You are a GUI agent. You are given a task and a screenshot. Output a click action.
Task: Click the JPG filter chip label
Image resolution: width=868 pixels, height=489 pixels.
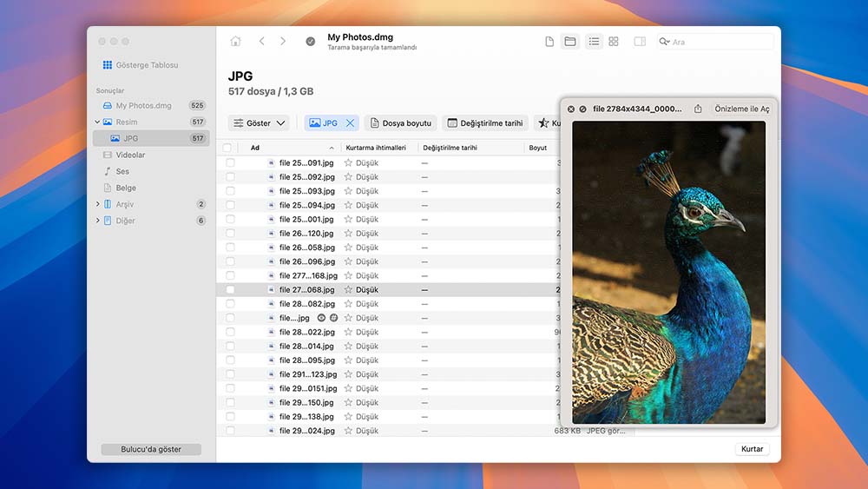331,123
